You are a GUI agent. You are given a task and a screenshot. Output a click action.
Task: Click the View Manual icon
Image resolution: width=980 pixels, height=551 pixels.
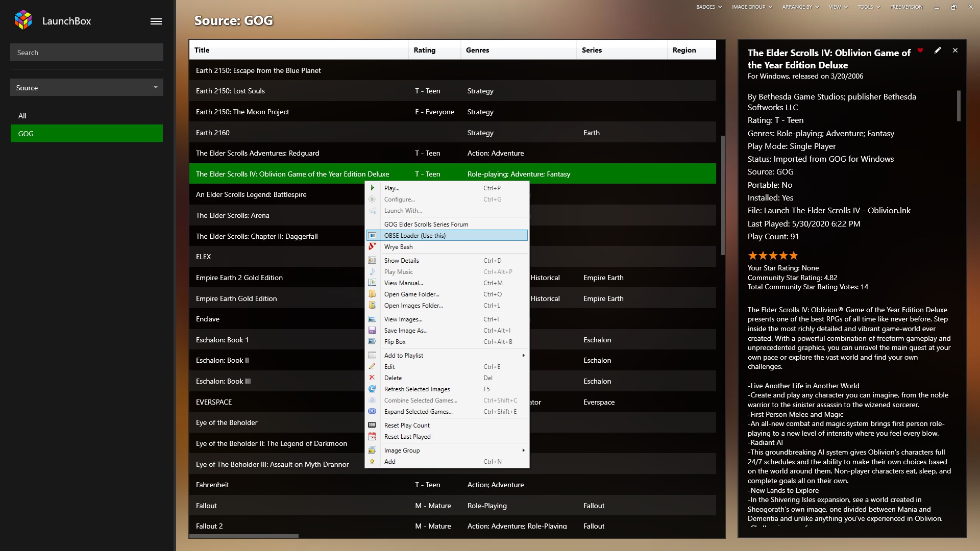(372, 283)
